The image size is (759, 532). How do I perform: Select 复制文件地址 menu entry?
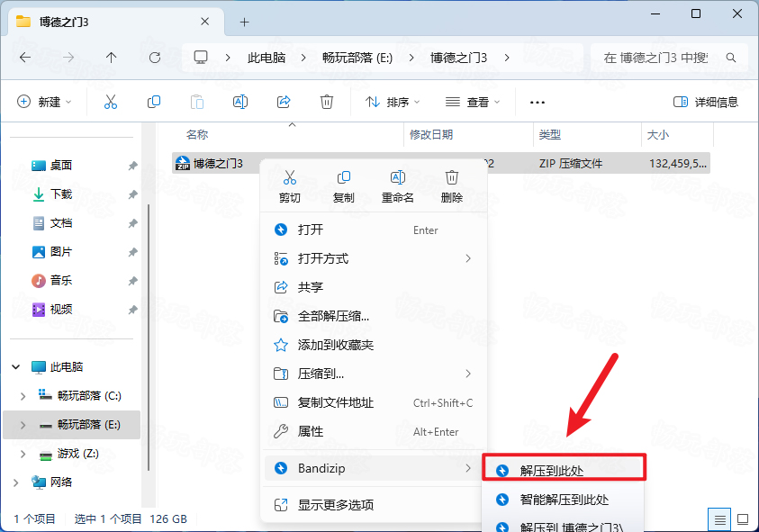(x=374, y=402)
